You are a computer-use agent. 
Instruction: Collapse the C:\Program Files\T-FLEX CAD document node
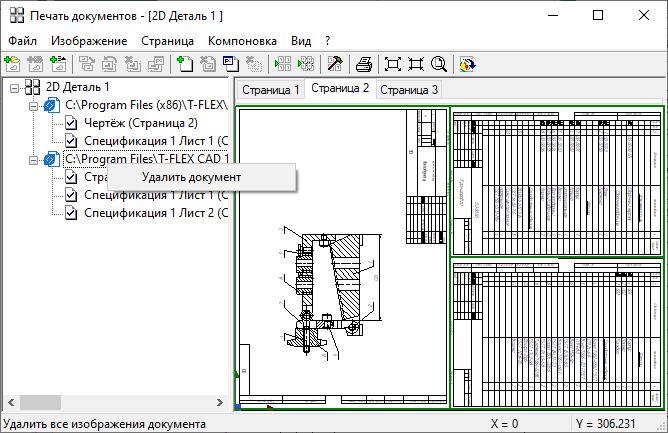[33, 159]
